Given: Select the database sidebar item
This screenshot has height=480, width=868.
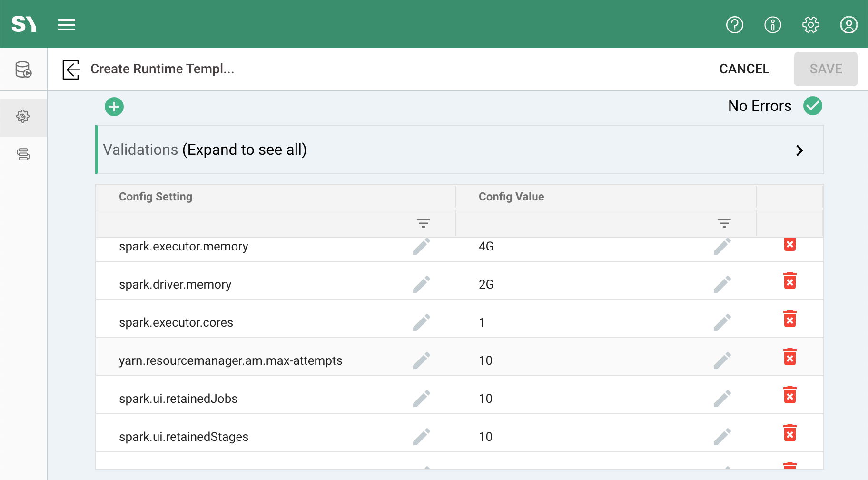Looking at the screenshot, I should point(23,70).
